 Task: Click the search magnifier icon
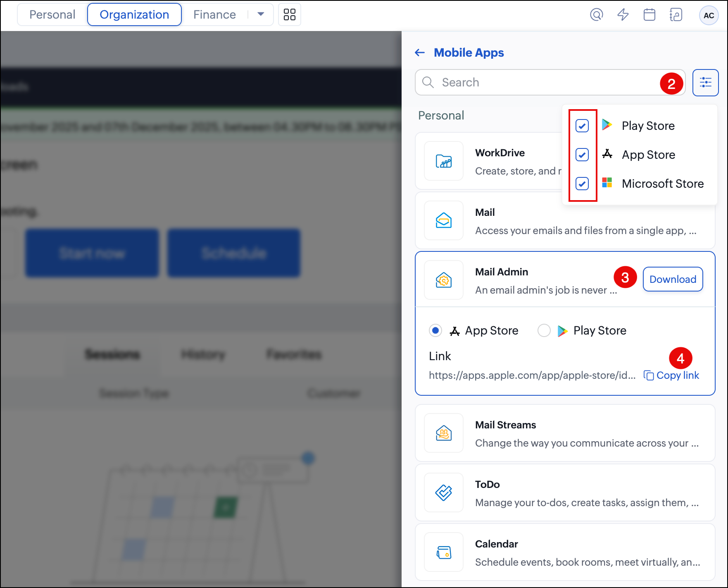pos(428,82)
